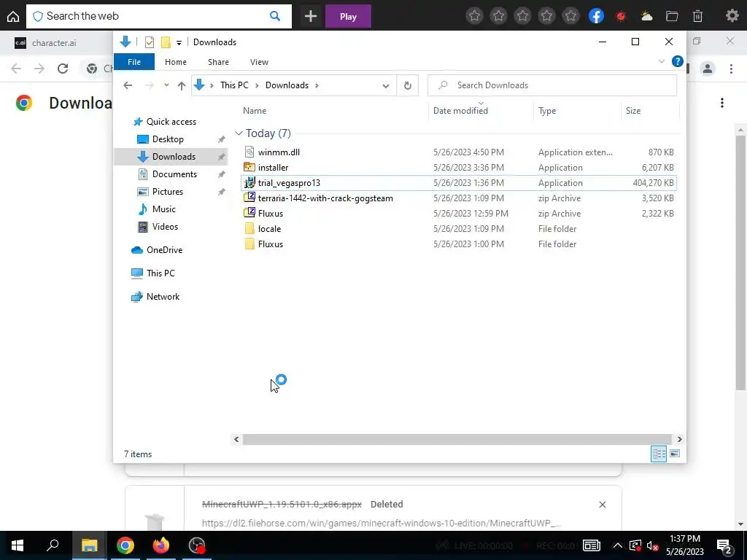Select the Fluxus file folder dated 1:00 PM
The width and height of the screenshot is (747, 560).
tap(270, 244)
